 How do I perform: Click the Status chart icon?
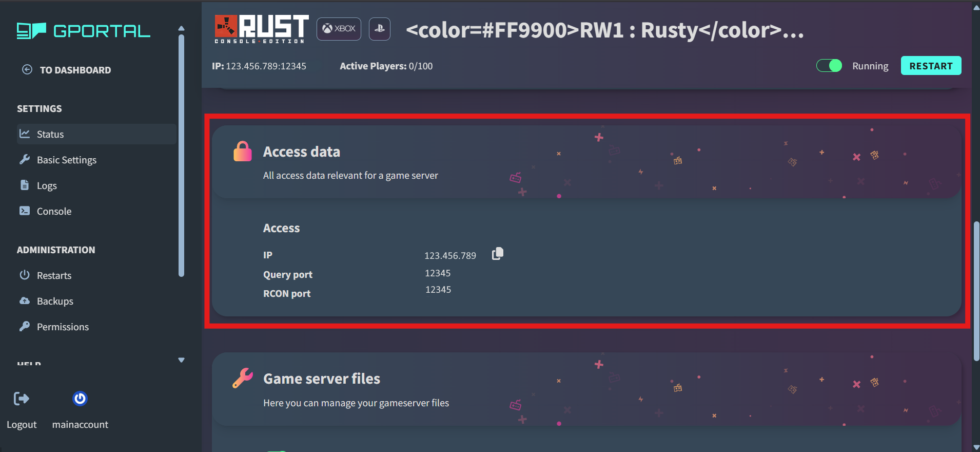(x=25, y=134)
